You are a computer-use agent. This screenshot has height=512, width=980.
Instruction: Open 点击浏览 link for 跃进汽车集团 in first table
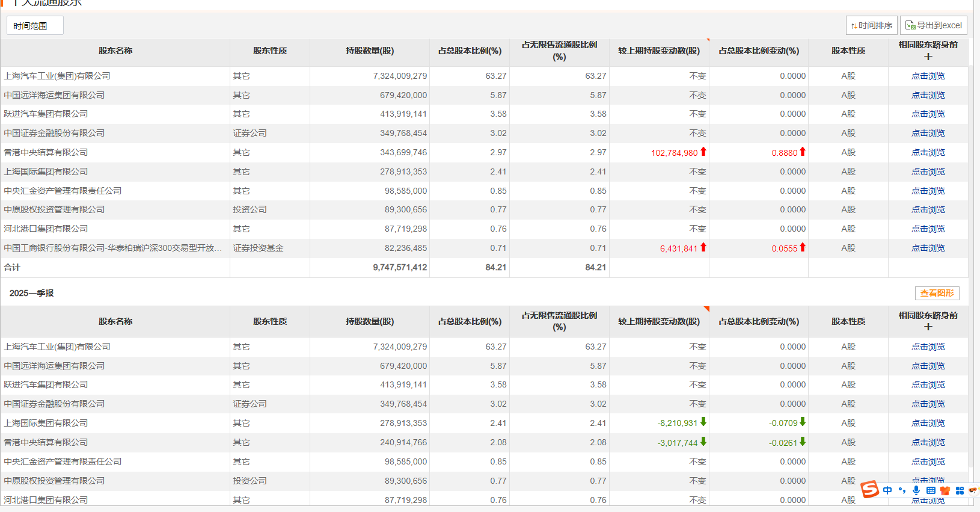coord(928,114)
